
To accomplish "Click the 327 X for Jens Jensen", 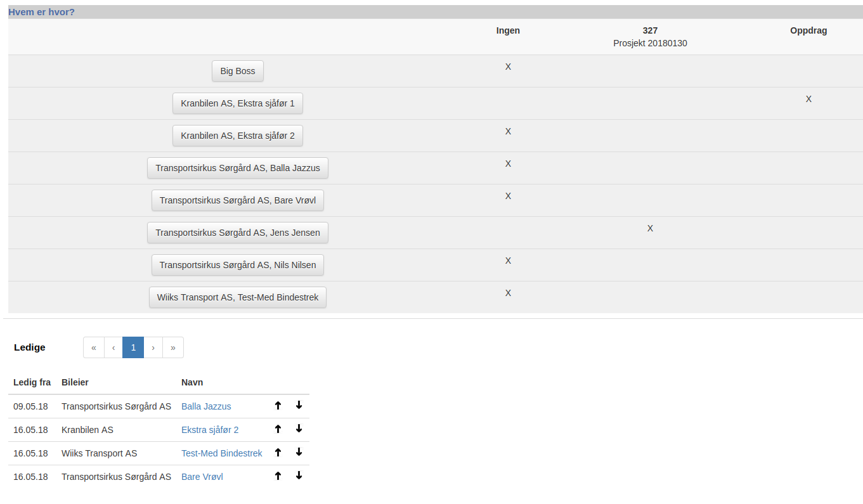I will 650,228.
